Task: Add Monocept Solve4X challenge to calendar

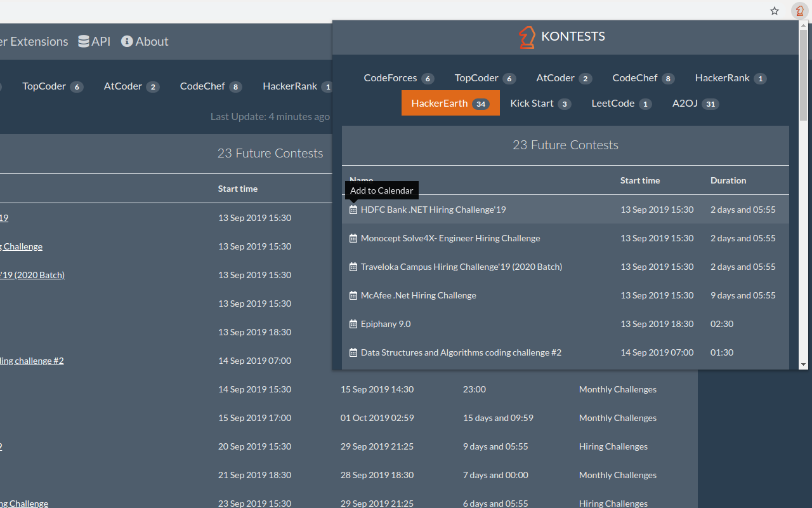Action: [353, 238]
